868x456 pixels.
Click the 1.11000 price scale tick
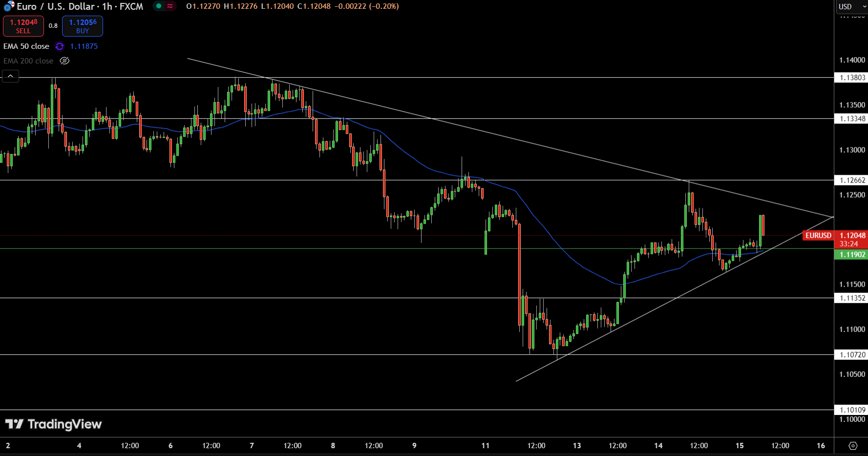point(852,330)
